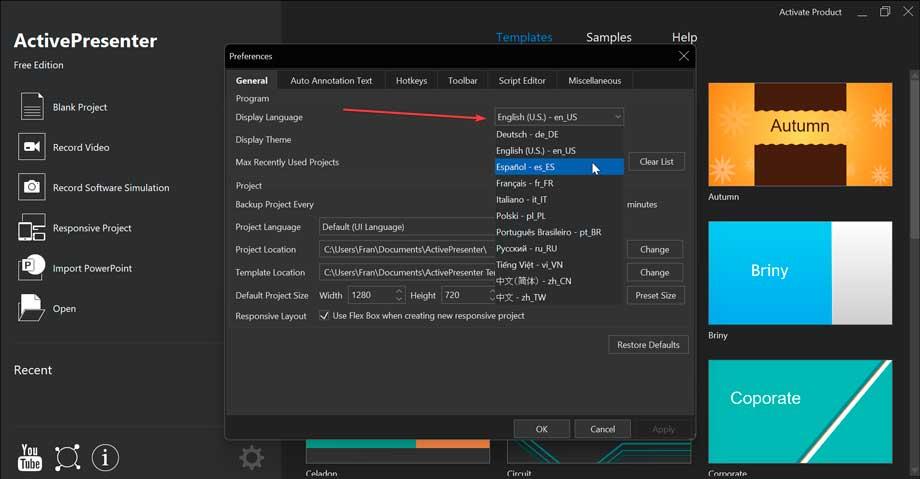Open the Help menu in start page
This screenshot has width=920, height=479.
click(x=684, y=37)
